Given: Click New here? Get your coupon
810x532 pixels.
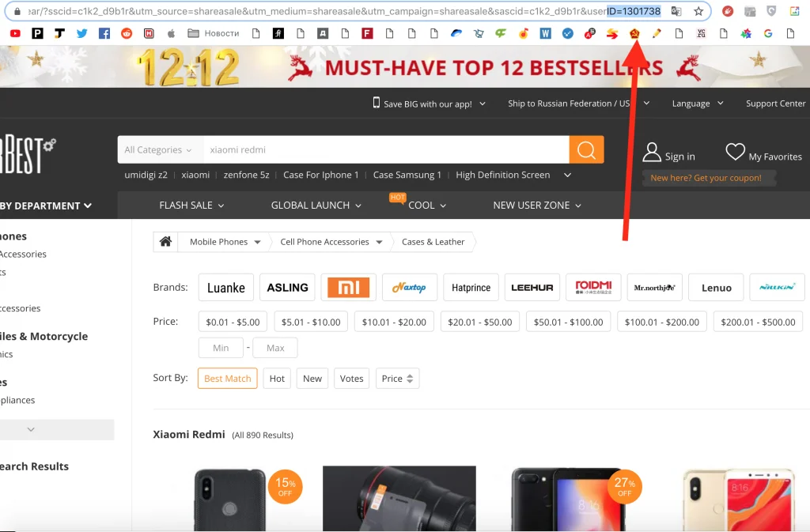Looking at the screenshot, I should point(706,178).
